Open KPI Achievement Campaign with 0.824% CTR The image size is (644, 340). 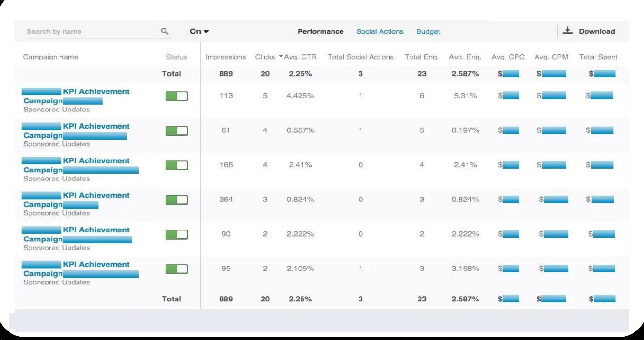76,200
